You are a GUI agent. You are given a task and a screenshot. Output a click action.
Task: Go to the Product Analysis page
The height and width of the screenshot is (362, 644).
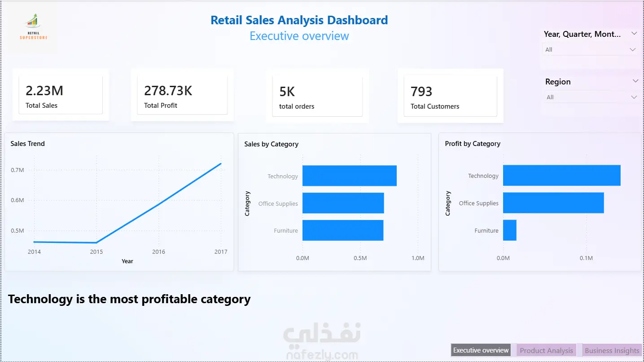point(546,350)
